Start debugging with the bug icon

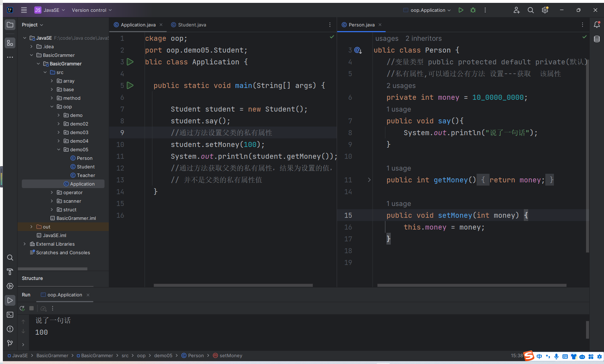[473, 10]
